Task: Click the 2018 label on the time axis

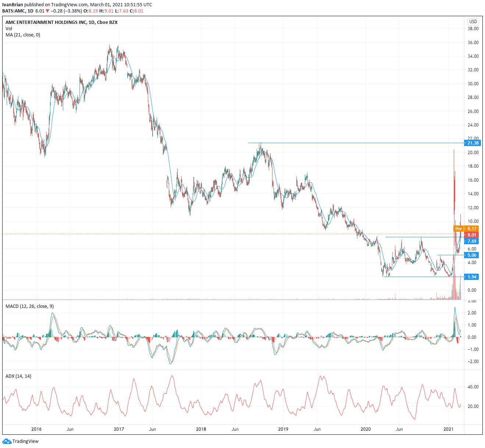Action: pyautogui.click(x=201, y=429)
